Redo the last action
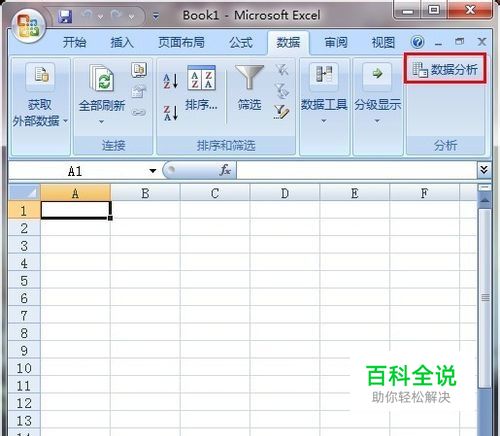Viewport: 500px width, 436px height. pyautogui.click(x=116, y=15)
